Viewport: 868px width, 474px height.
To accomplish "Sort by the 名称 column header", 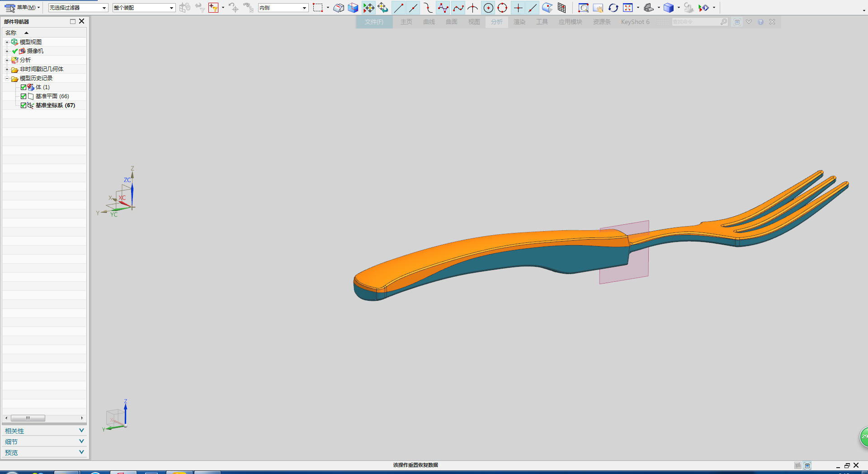I will tap(44, 33).
